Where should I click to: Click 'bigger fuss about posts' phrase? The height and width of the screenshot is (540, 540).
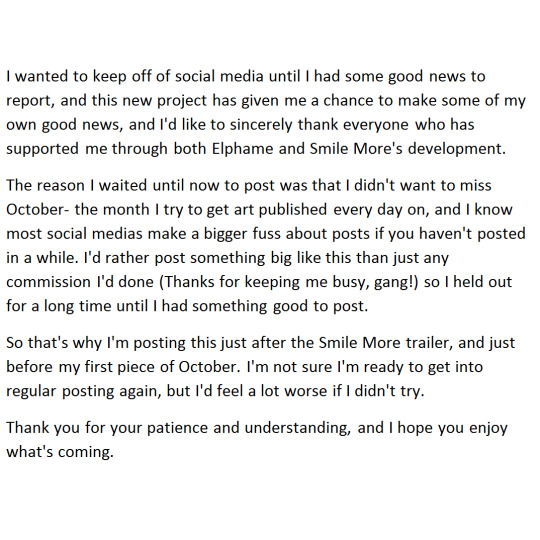tap(287, 234)
